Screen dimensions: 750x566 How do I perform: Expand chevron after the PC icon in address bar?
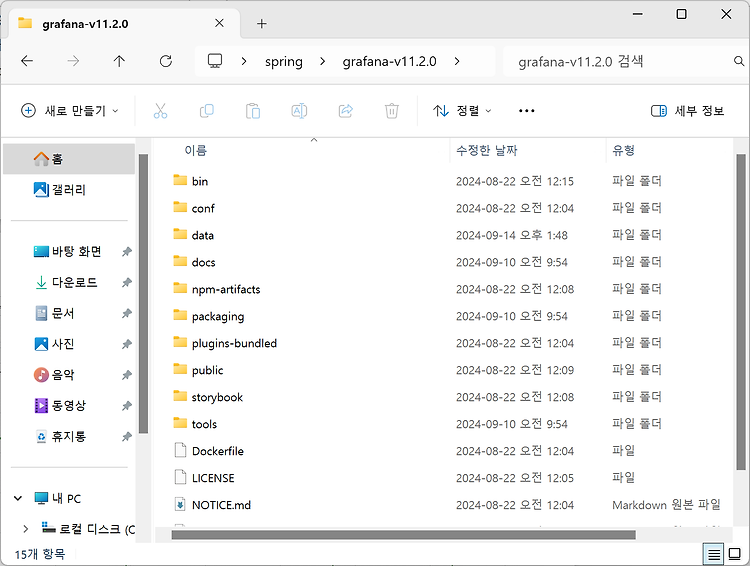tap(244, 61)
